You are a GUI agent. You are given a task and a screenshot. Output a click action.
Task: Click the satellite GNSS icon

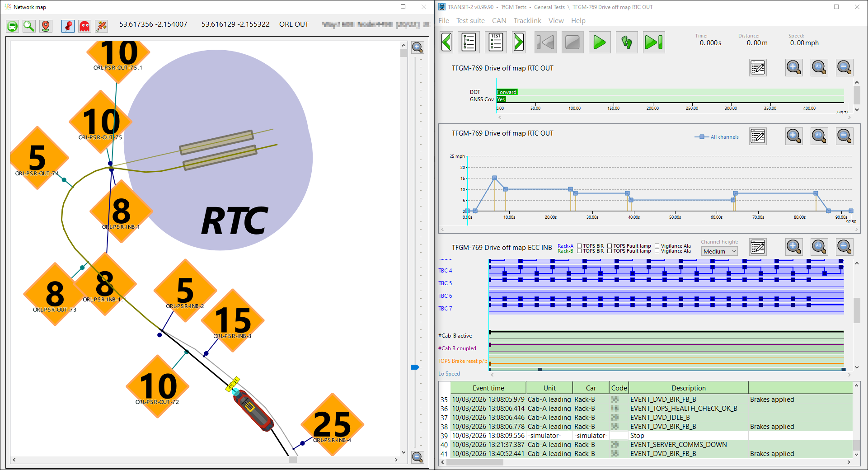pyautogui.click(x=102, y=26)
